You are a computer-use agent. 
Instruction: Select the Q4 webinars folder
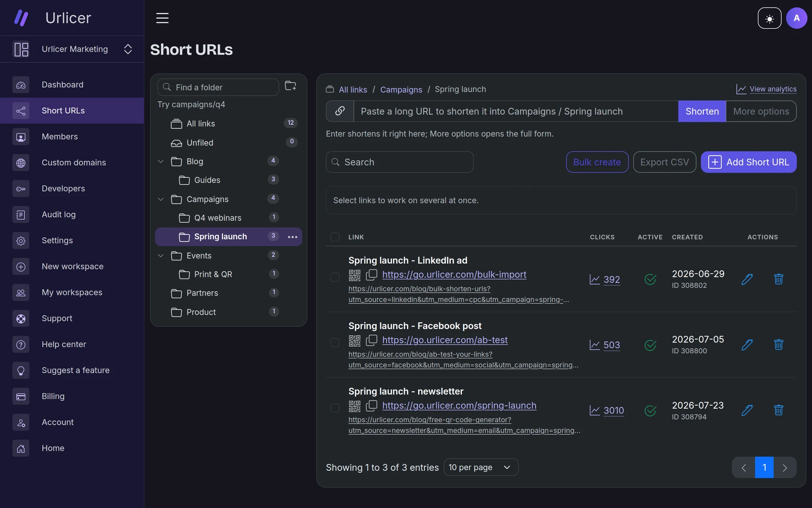click(228, 218)
